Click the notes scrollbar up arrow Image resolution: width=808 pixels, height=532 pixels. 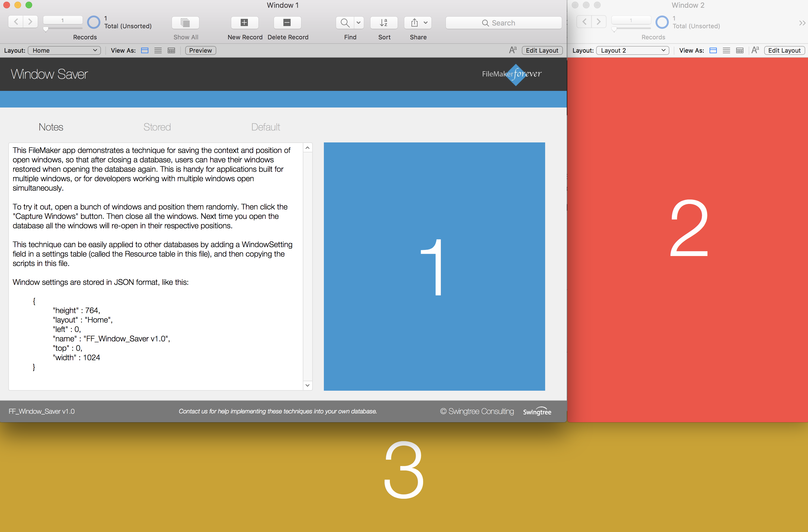pos(308,148)
